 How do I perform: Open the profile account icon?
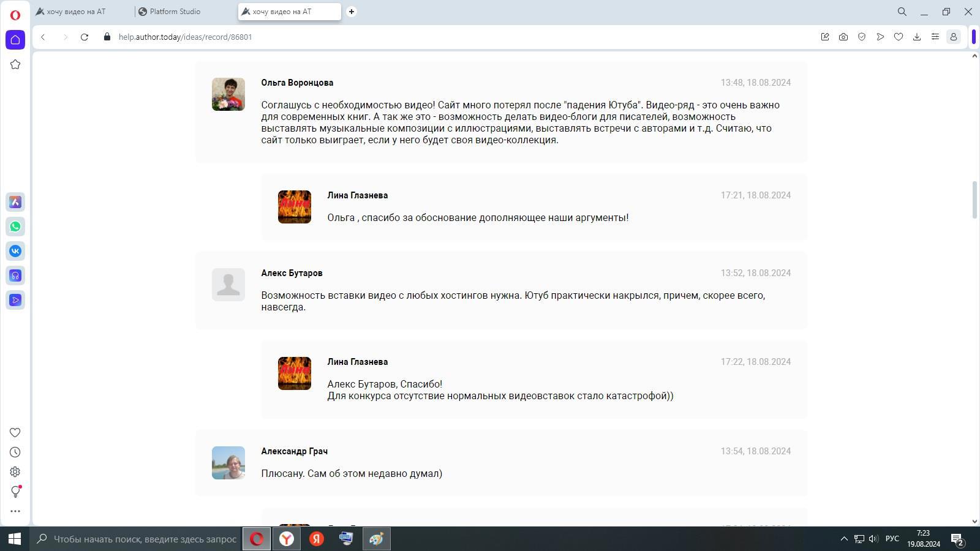click(954, 37)
